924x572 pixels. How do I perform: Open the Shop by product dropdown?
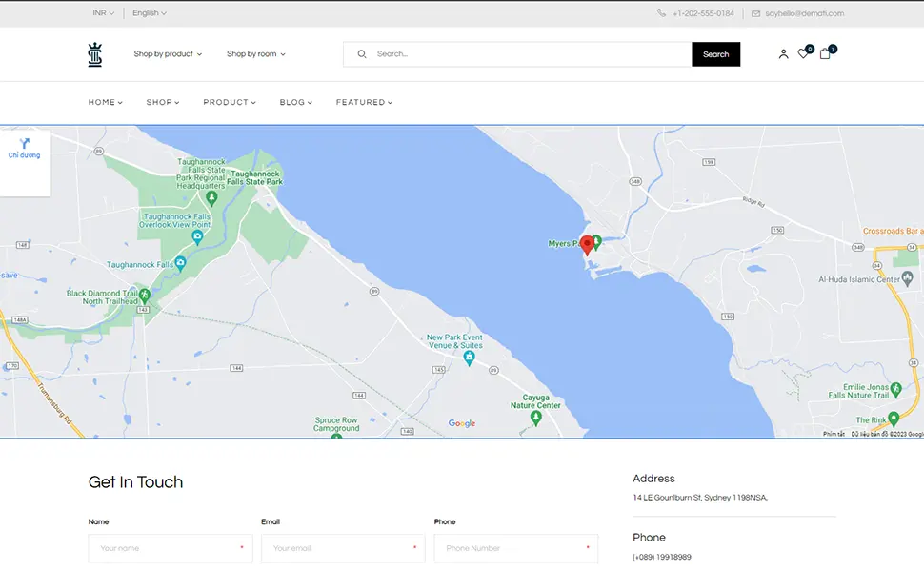[x=168, y=54]
